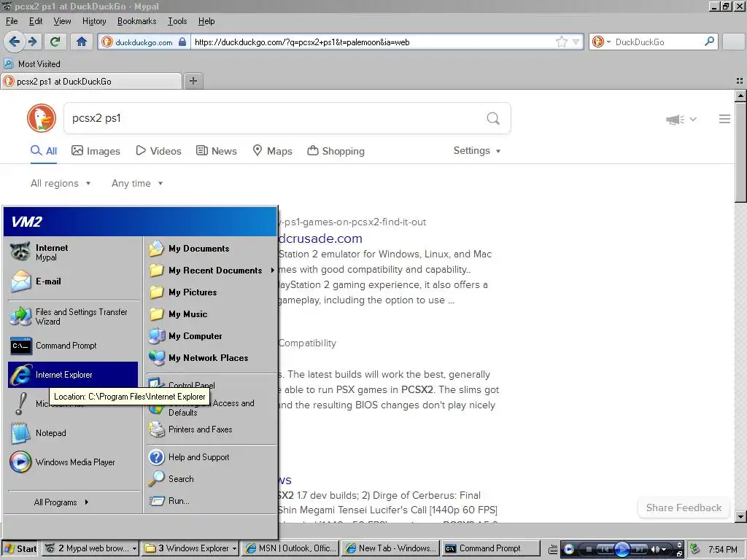747x560 pixels.
Task: Expand My Recent Documents submenu
Action: coord(211,271)
